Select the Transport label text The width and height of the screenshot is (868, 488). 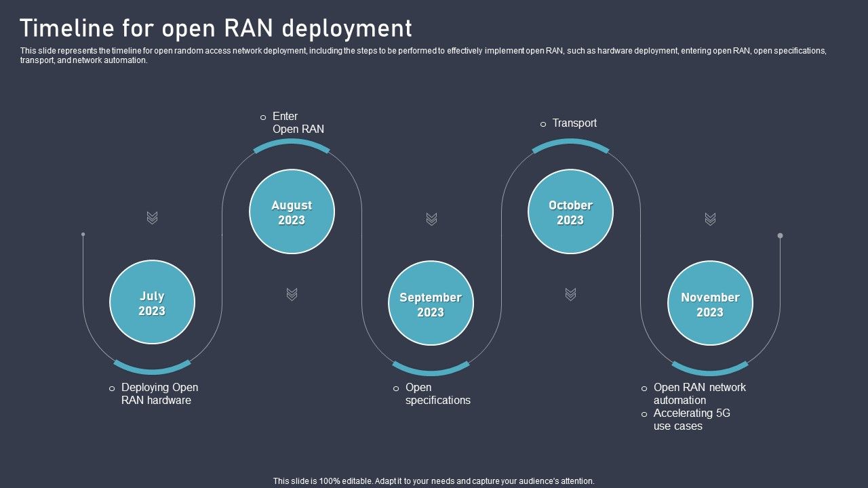[x=574, y=123]
